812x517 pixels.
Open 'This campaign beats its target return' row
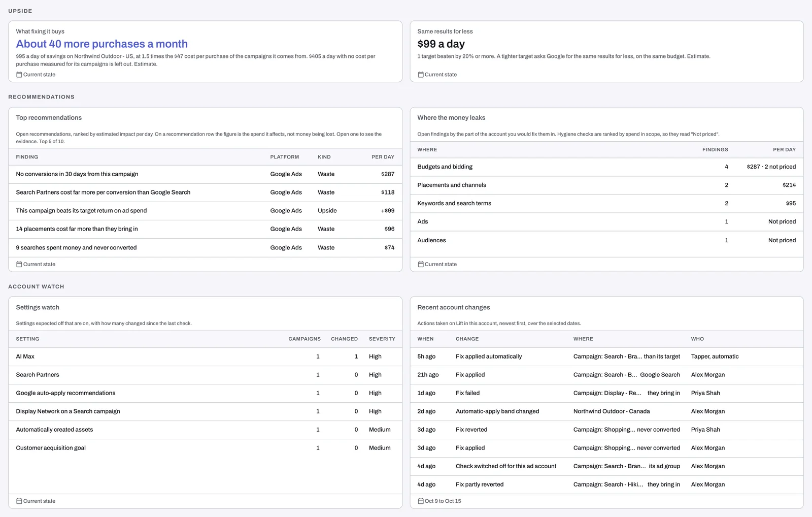click(x=205, y=211)
